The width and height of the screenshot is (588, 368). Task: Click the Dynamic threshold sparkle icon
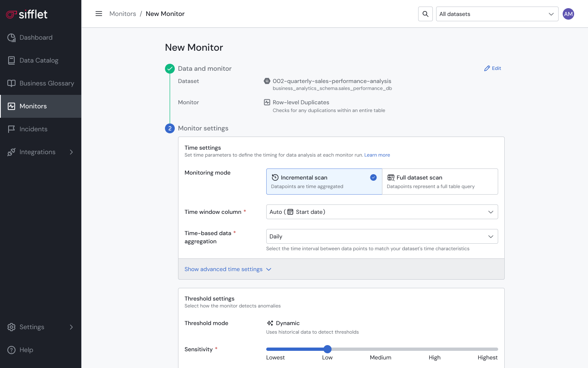270,323
